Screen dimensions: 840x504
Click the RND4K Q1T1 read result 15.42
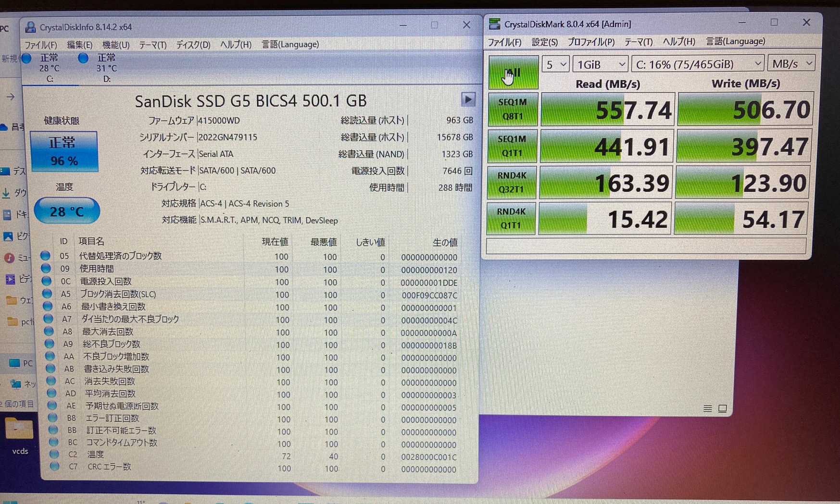tap(604, 219)
